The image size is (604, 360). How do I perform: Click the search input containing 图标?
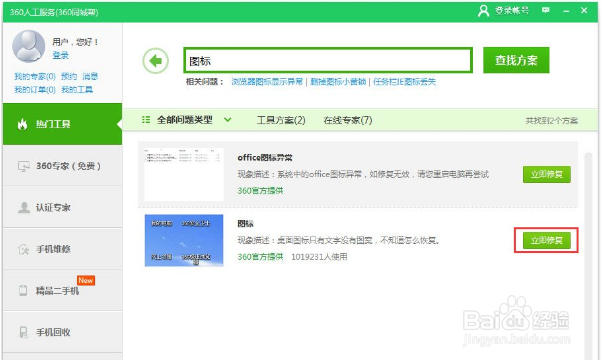coord(328,60)
